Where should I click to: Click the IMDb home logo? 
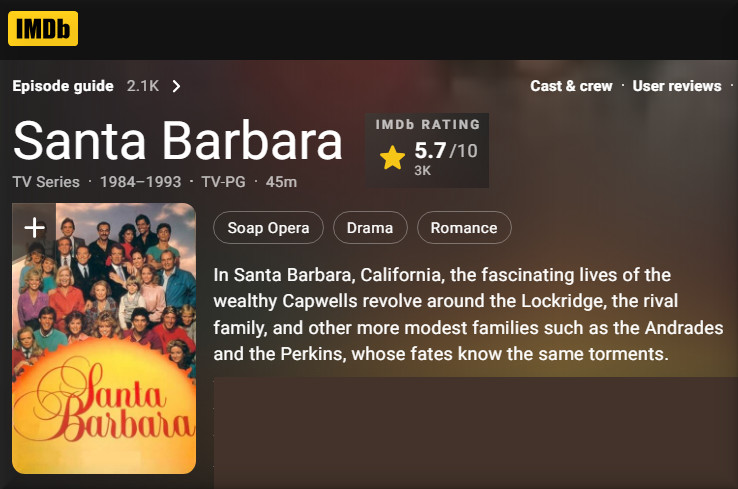[x=43, y=28]
